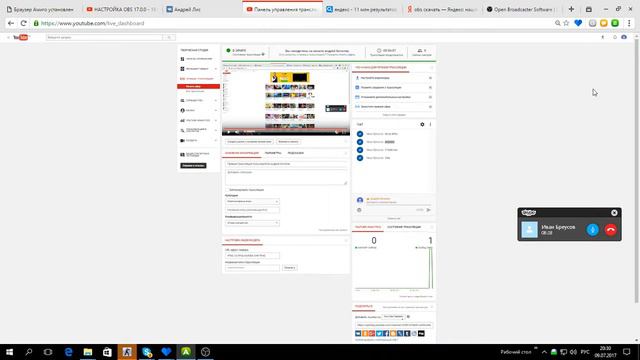640x360 pixels.
Task: Open browser three-dot main menu
Action: pos(629,23)
